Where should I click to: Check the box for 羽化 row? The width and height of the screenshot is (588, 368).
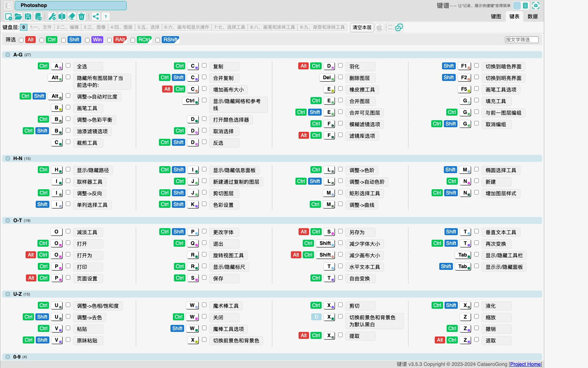(340, 66)
